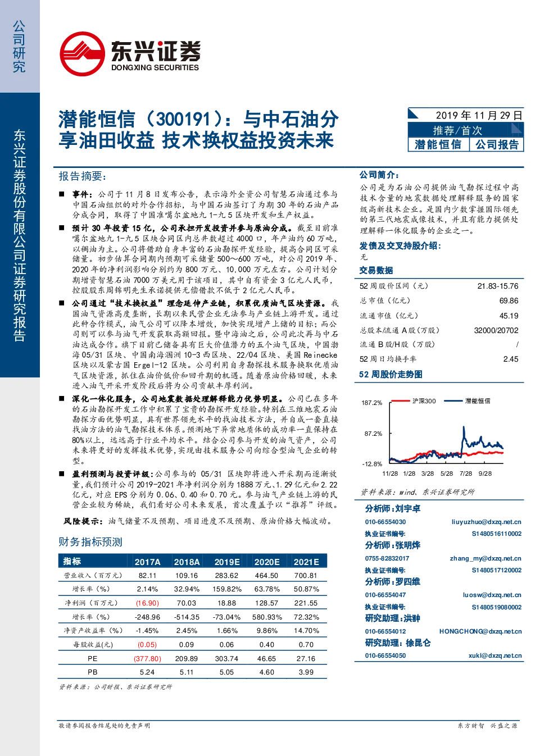Click the rating text 推荐/首次
Image resolution: width=558 pixels, height=756 pixels.
point(457,130)
